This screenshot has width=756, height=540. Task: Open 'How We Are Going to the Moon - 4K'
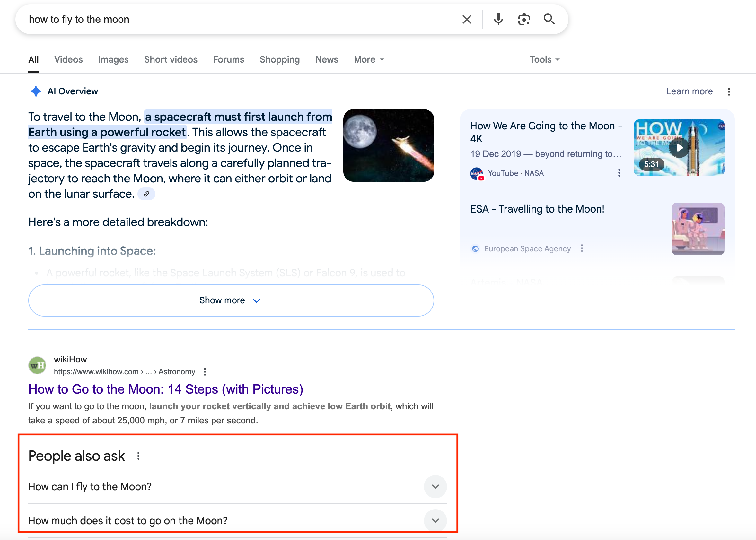[x=546, y=132]
